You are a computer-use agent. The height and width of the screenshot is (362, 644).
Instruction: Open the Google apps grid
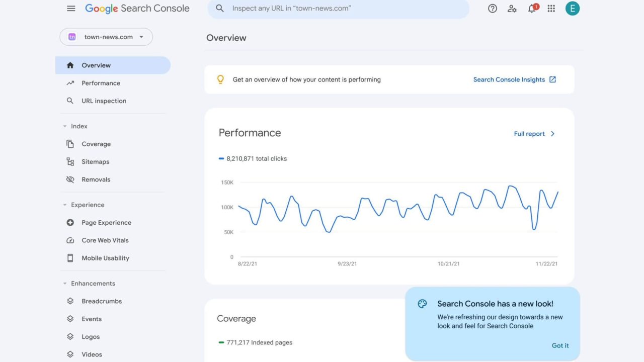coord(551,9)
